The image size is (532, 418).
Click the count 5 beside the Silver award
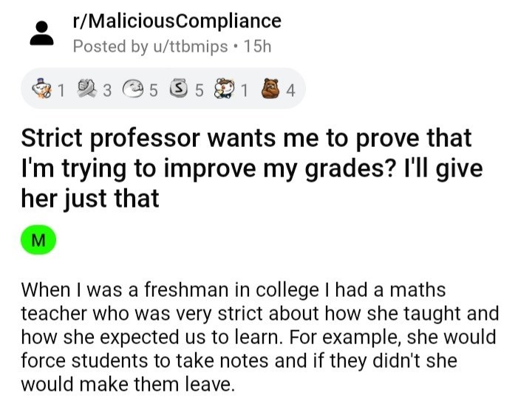pyautogui.click(x=199, y=92)
